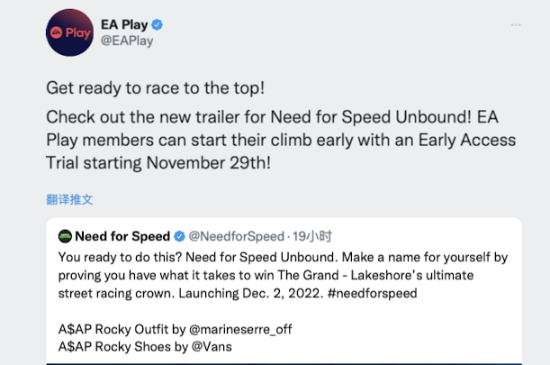
Task: Open the EA Play profile avatar
Action: [x=70, y=33]
